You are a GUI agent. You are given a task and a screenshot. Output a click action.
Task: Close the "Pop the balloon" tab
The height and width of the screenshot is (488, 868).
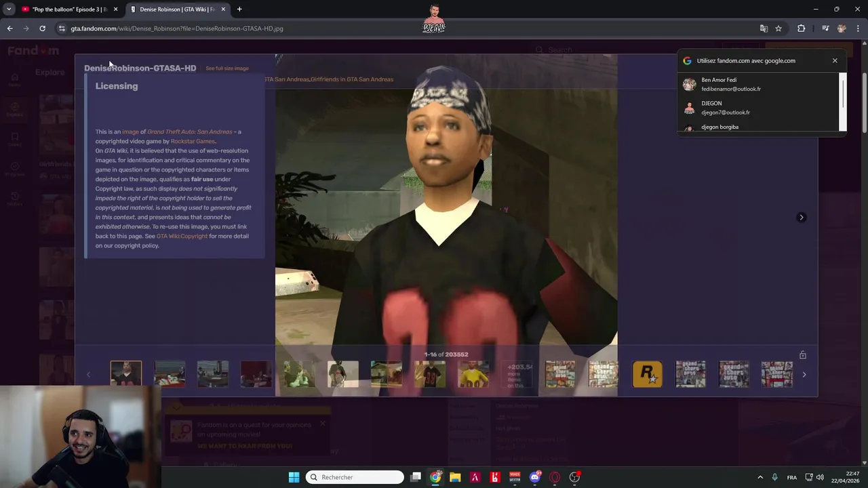116,9
